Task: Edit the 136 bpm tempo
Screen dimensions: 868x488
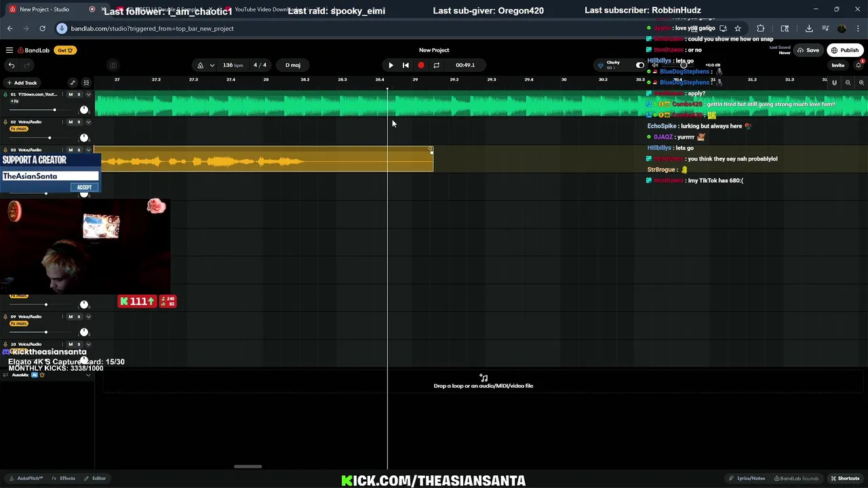Action: [x=233, y=65]
